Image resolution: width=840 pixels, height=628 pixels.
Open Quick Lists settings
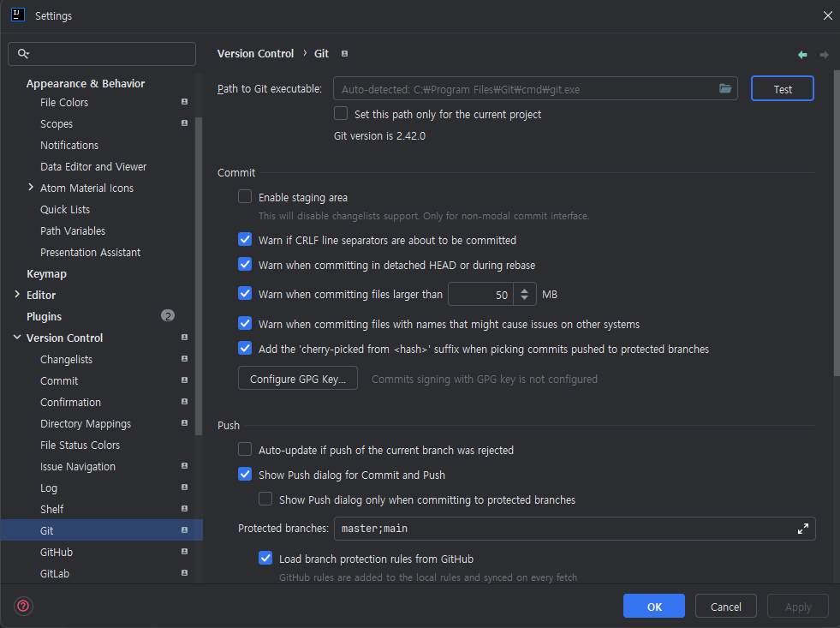click(65, 210)
